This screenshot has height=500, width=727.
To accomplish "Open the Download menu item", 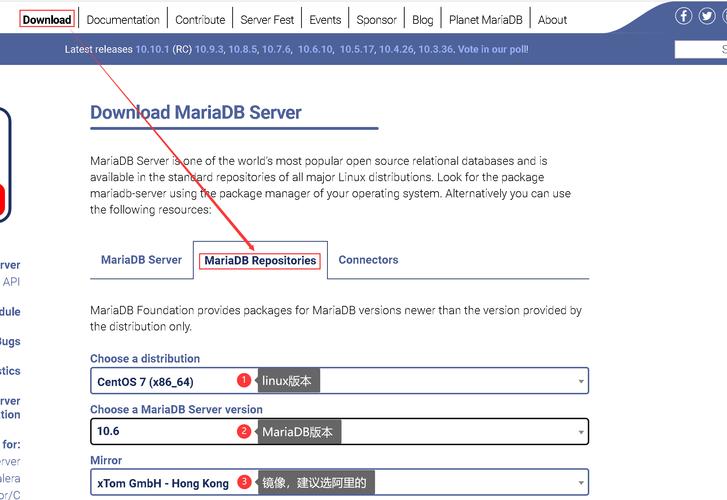I will [x=47, y=19].
